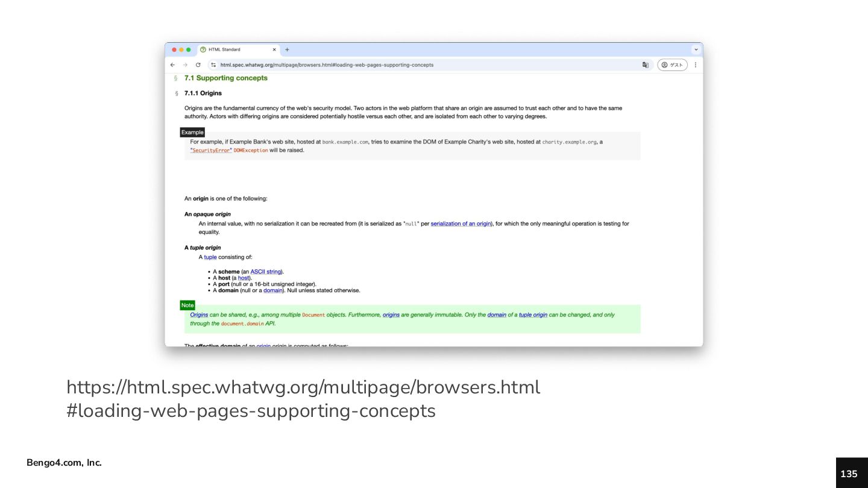Open the tuple link under tuple origin
868x488 pixels.
(210, 257)
